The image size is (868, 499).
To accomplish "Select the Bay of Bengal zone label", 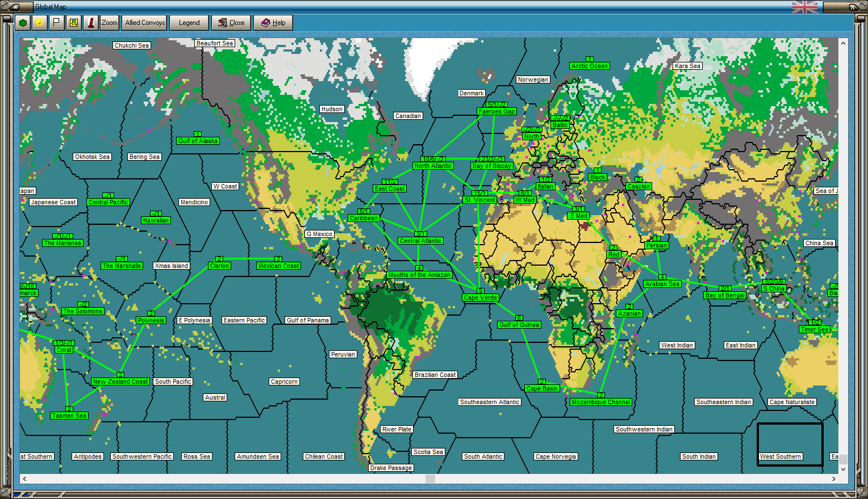I will click(x=725, y=295).
